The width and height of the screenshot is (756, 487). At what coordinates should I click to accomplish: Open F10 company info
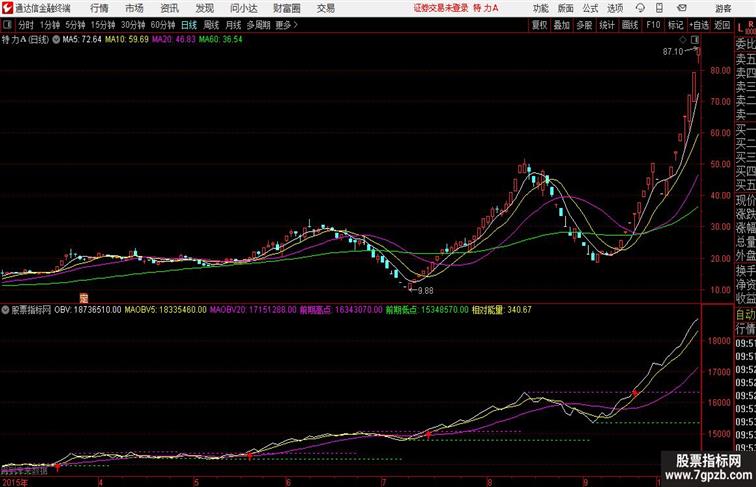pyautogui.click(x=653, y=25)
